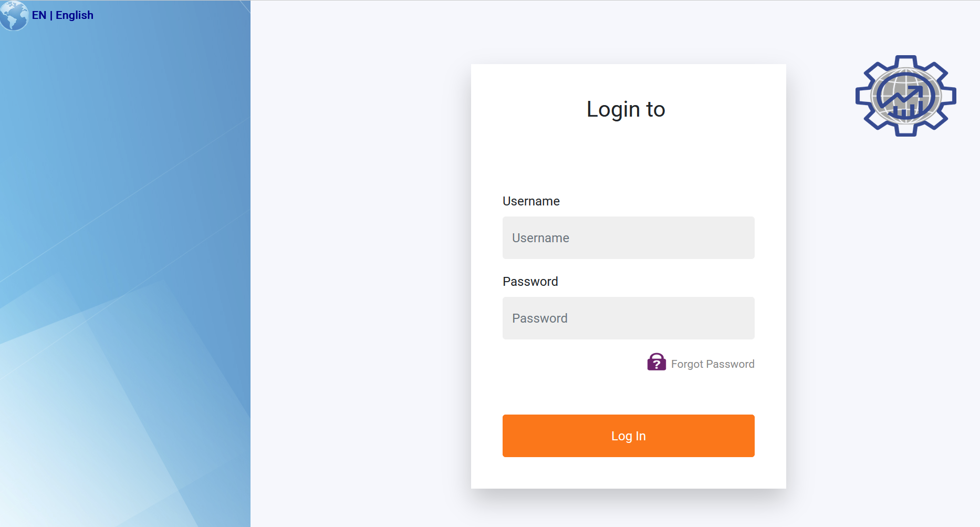Click the Username label above the field
Screen dimensions: 980x527
(531, 201)
